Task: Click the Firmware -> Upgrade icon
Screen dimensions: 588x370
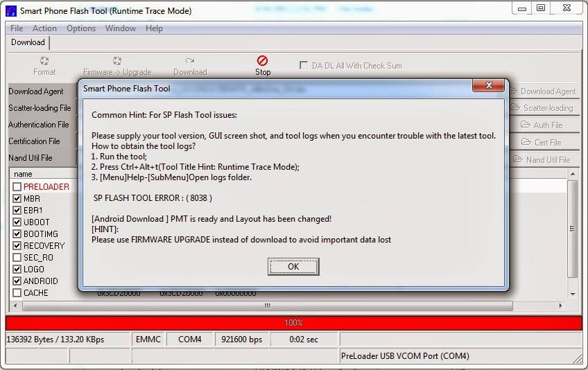Action: coord(117,61)
